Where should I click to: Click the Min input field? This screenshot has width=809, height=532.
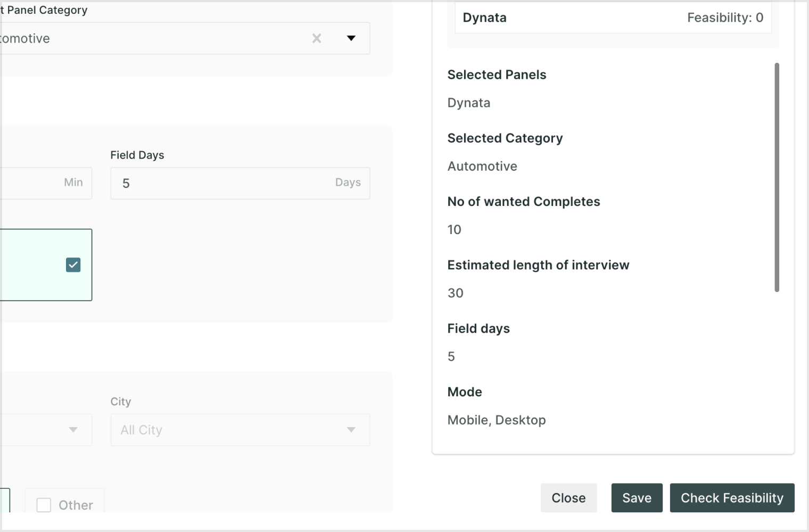tap(46, 184)
